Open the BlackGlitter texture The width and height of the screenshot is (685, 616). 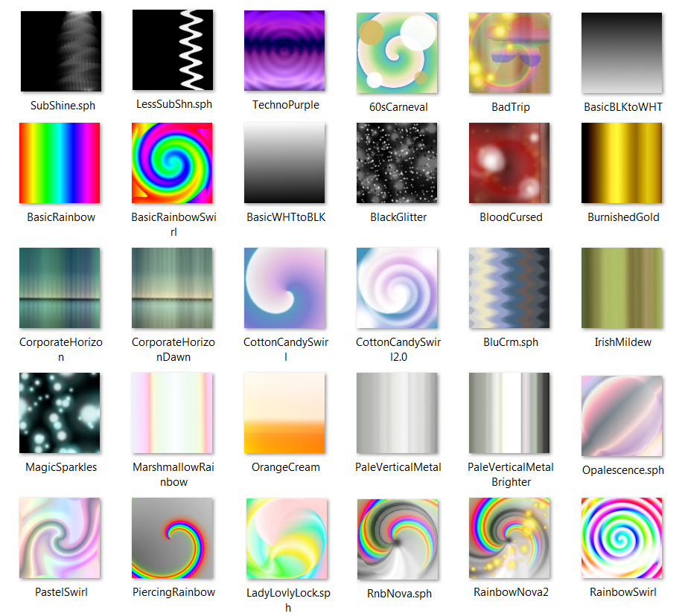tap(397, 163)
